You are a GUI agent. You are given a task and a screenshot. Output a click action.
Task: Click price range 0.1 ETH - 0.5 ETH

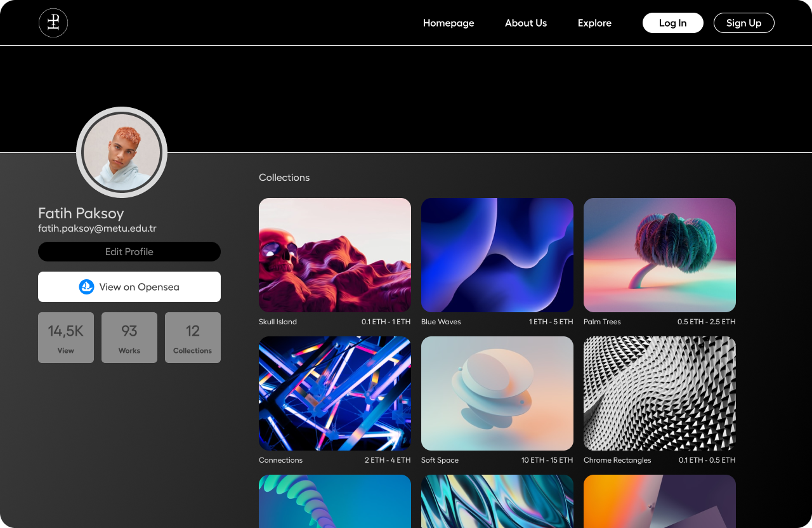[707, 460]
